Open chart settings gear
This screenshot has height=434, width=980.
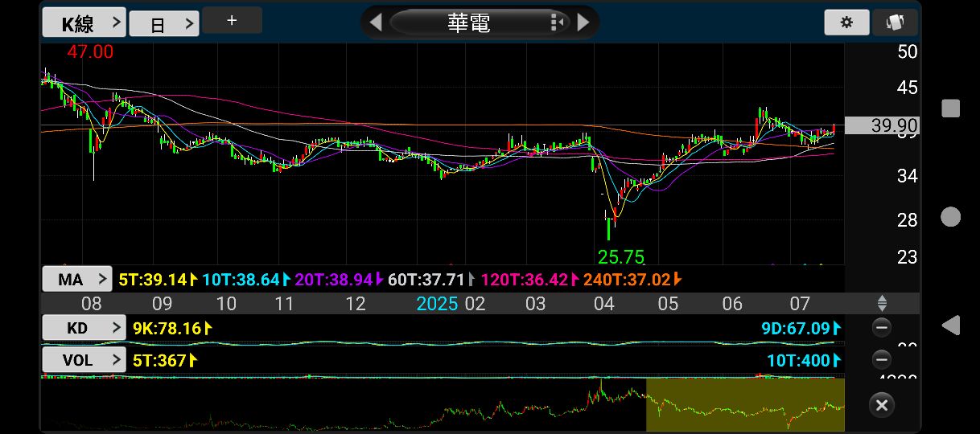(846, 23)
